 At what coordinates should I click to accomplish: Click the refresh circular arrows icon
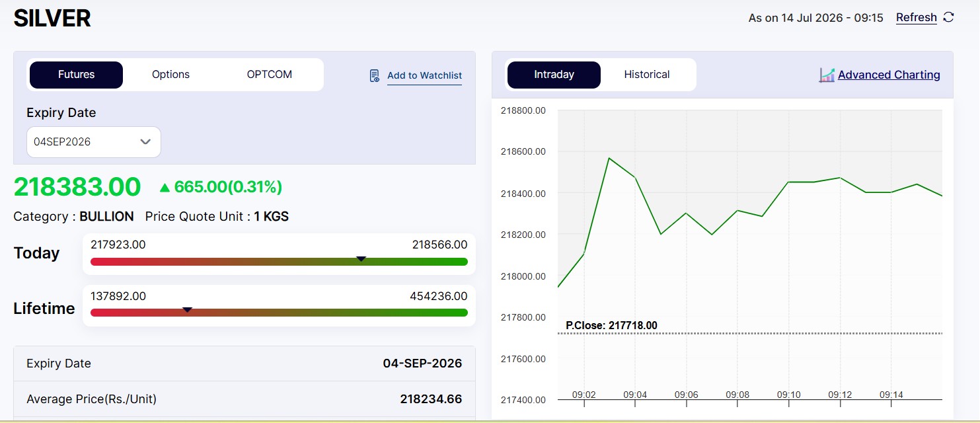click(948, 17)
